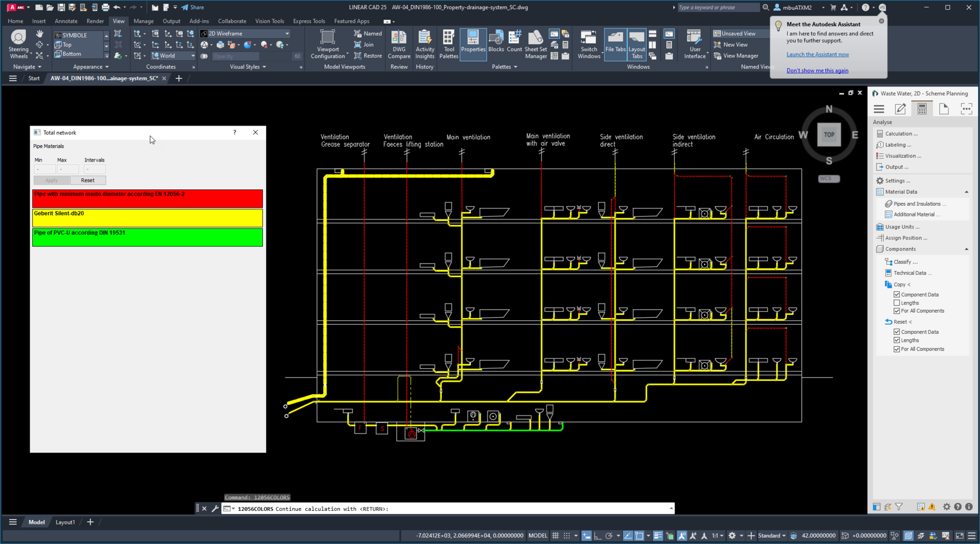Open Activity Insights

[x=425, y=44]
